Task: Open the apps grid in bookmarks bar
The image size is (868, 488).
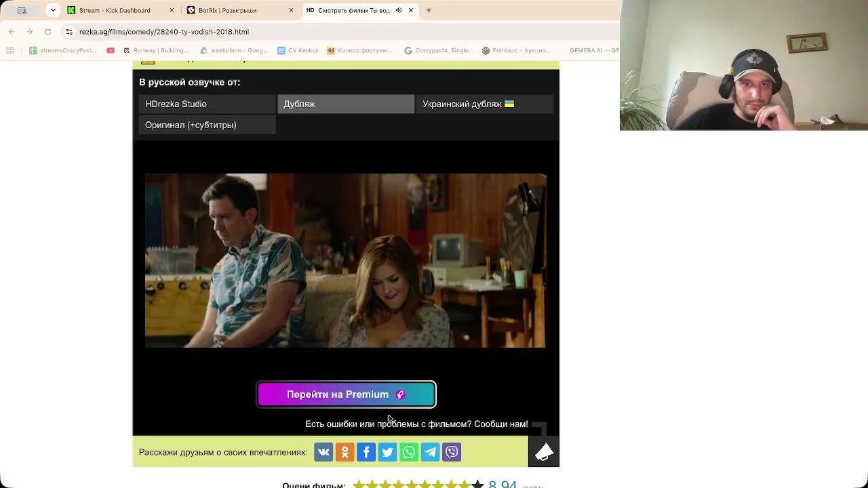Action: point(10,50)
